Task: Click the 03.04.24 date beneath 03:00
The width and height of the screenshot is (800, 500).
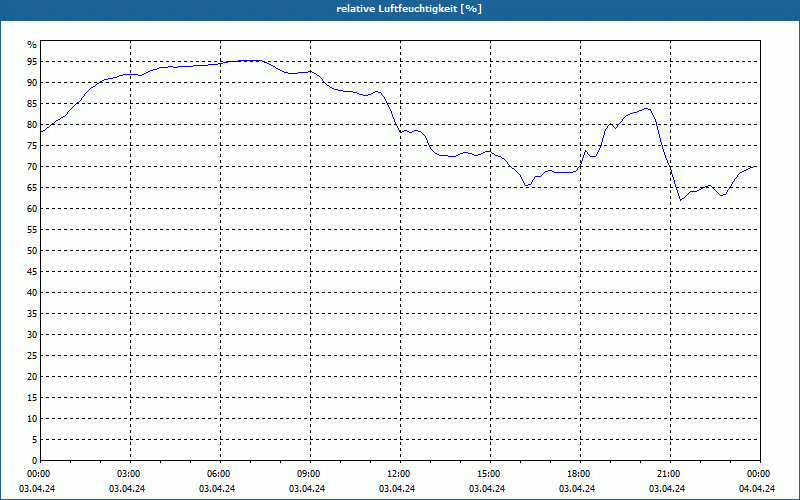Action: (x=127, y=489)
